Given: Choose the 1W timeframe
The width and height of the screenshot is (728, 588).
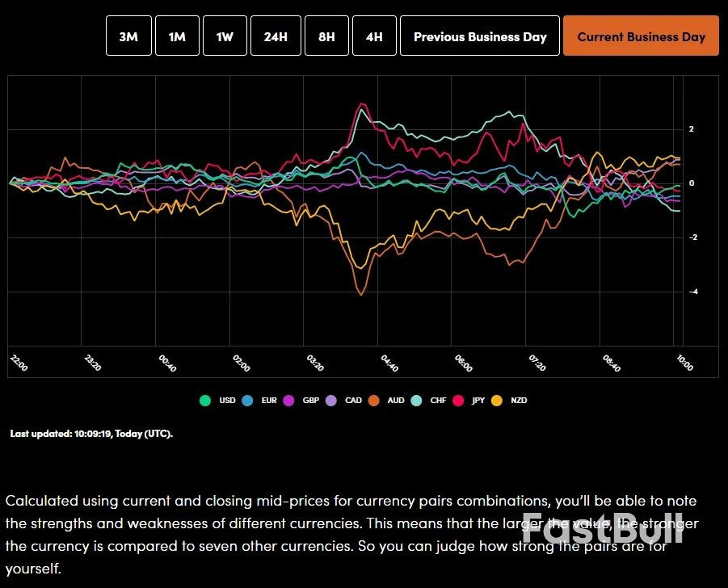Looking at the screenshot, I should pyautogui.click(x=225, y=36).
